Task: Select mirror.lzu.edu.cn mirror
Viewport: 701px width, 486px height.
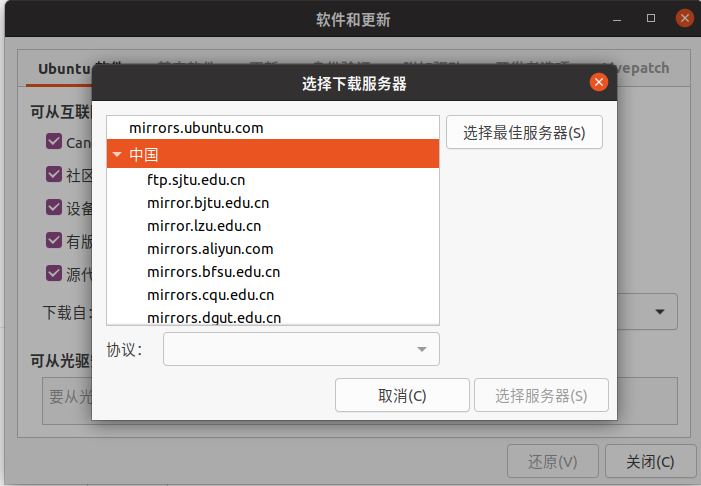Action: click(273, 226)
